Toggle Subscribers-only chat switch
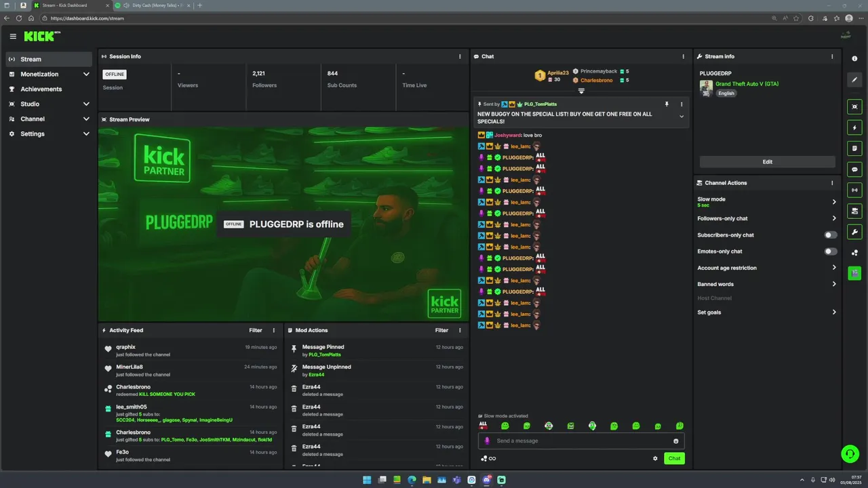This screenshot has width=868, height=488. coord(830,235)
